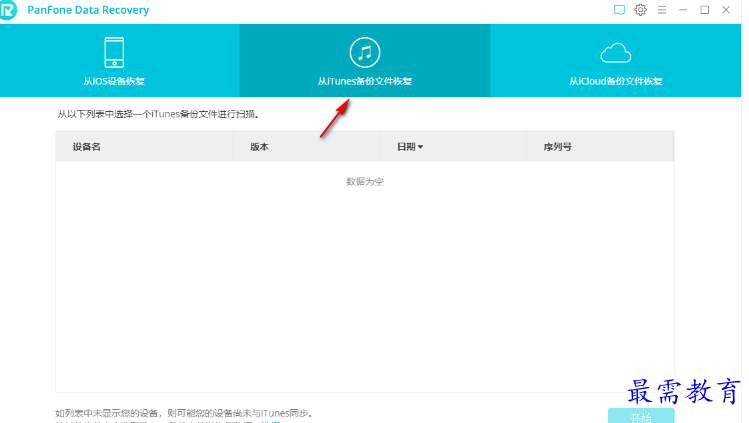The height and width of the screenshot is (423, 749).
Task: Click the 数据为空 empty list message
Action: coord(364,181)
